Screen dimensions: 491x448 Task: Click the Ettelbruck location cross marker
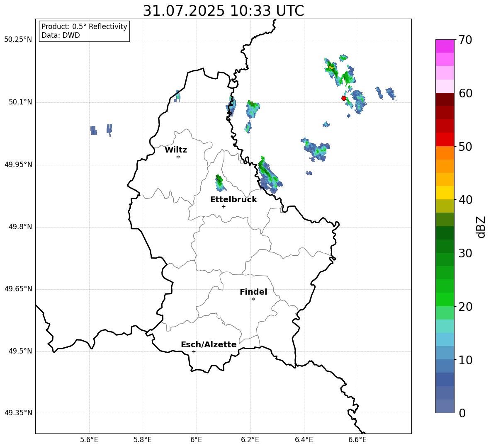(224, 206)
